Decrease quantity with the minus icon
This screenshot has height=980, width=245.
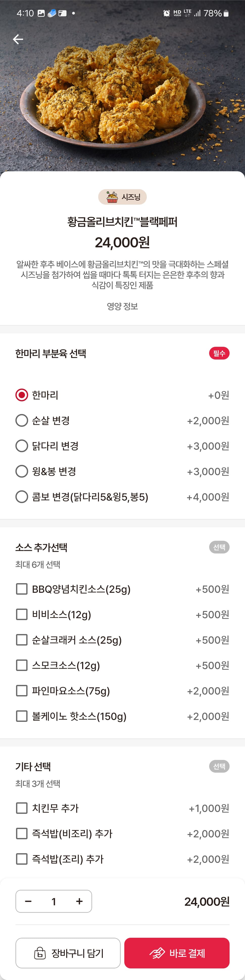point(28,901)
